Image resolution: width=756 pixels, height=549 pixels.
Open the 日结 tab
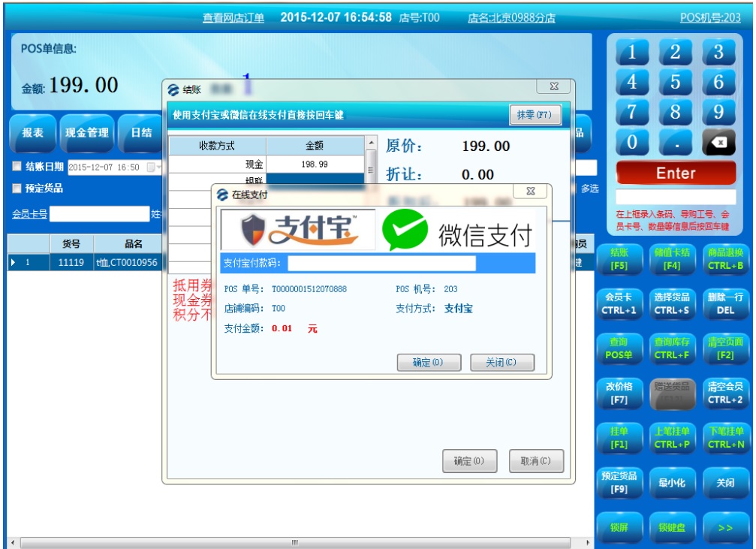[x=141, y=133]
